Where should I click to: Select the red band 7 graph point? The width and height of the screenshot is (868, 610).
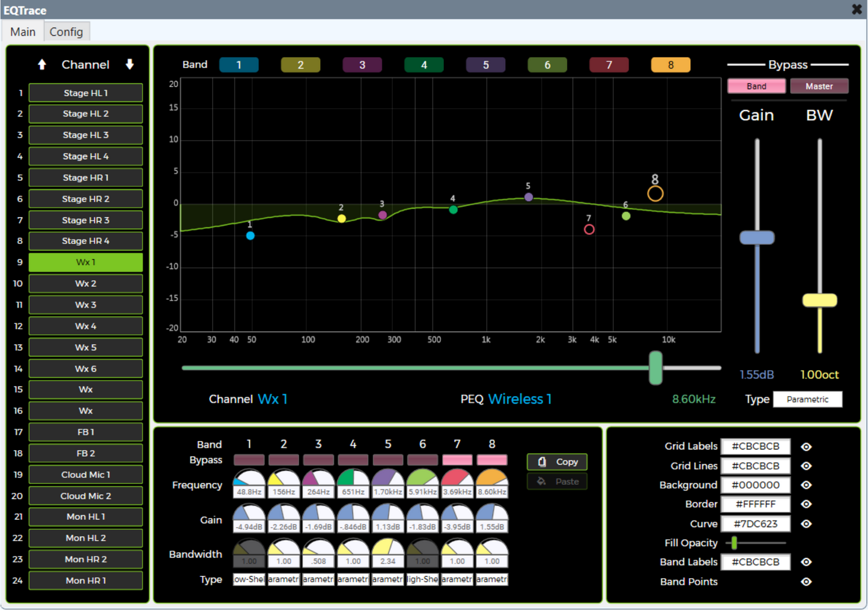[x=589, y=229]
